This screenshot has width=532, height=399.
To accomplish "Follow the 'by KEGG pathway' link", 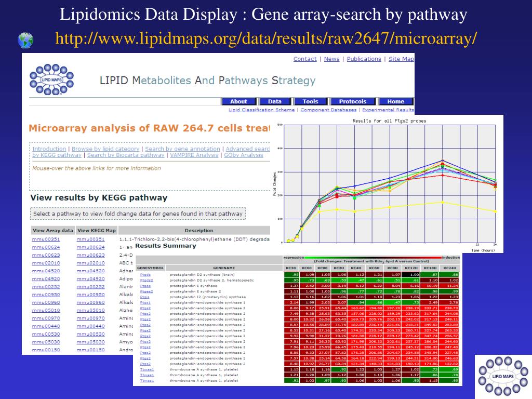I will [x=57, y=155].
